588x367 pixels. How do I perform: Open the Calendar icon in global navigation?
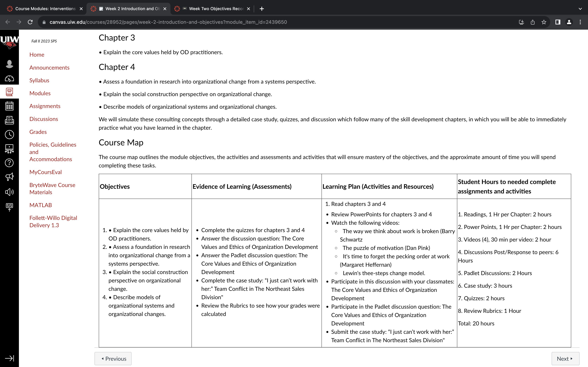pyautogui.click(x=9, y=106)
